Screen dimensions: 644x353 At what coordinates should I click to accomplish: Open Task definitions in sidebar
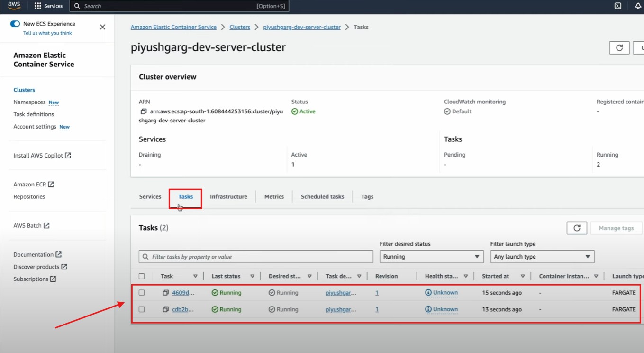pyautogui.click(x=34, y=114)
